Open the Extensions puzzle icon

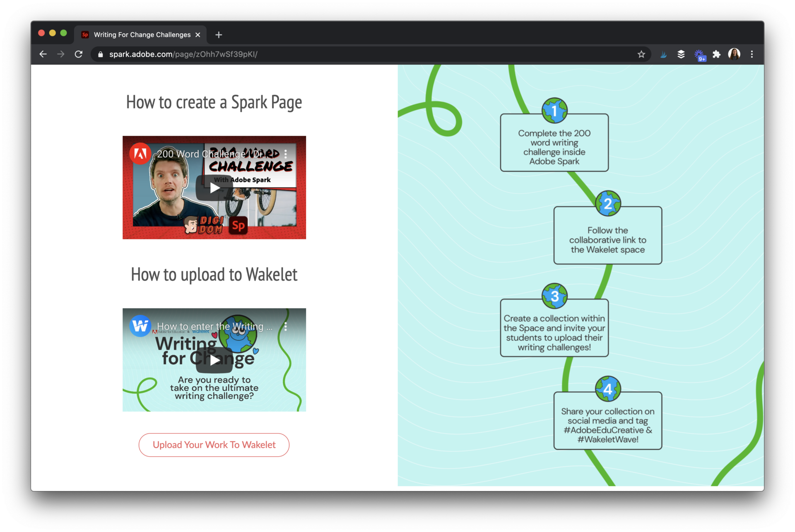click(716, 54)
